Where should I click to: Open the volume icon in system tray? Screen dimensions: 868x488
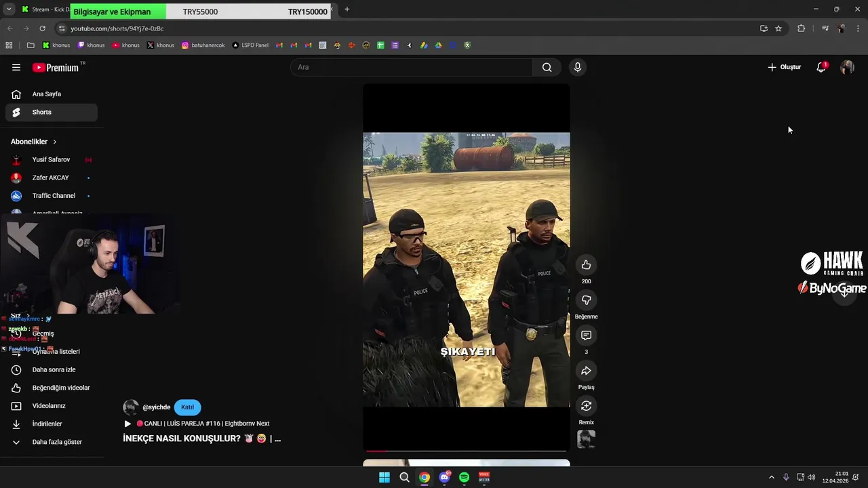pyautogui.click(x=812, y=477)
